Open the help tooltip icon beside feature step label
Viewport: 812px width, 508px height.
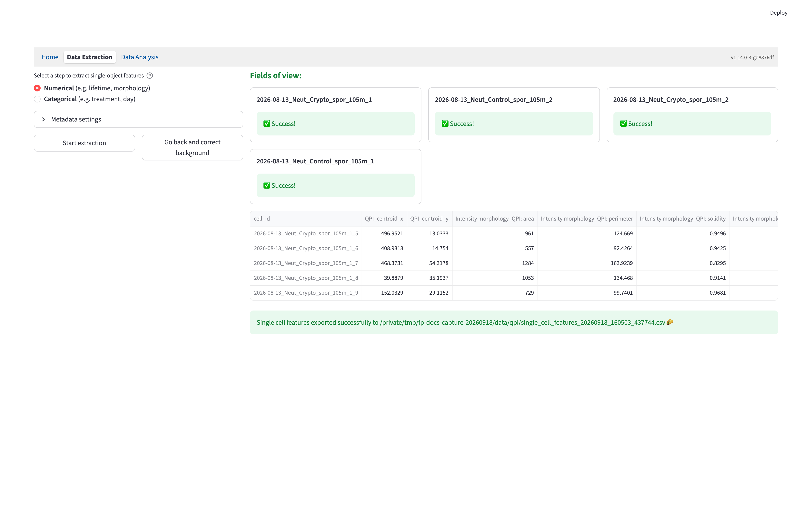click(x=150, y=76)
